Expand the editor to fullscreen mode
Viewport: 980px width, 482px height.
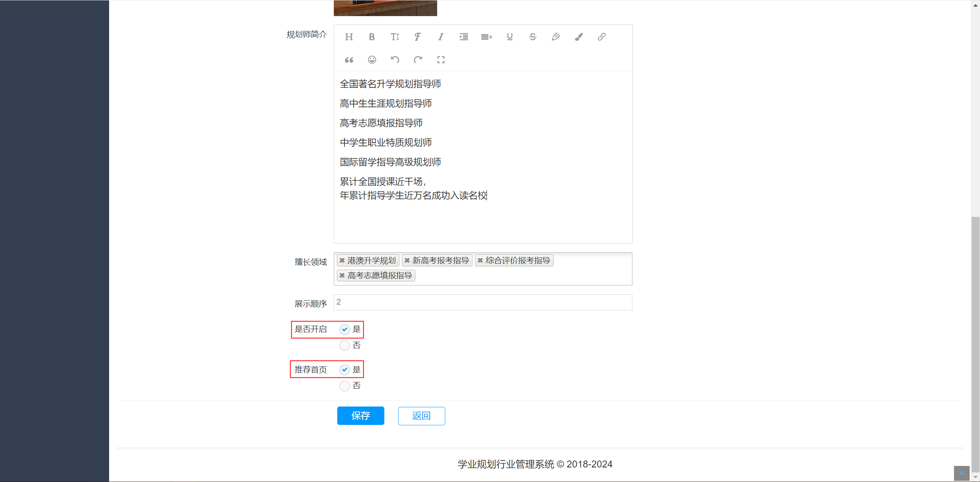pos(441,59)
